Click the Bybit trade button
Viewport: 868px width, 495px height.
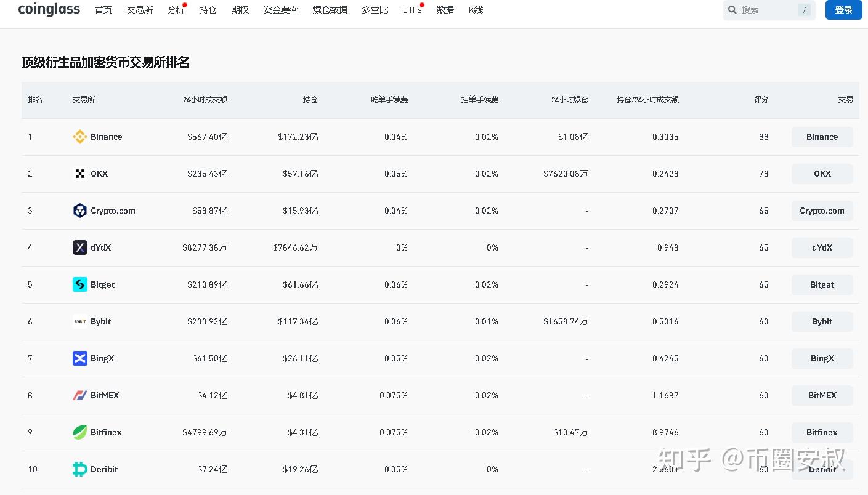[822, 321]
